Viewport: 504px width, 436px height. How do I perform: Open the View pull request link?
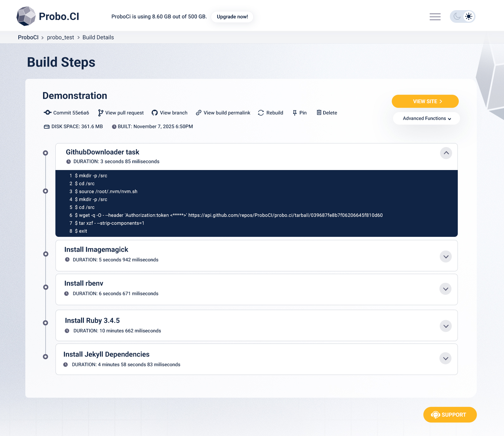124,113
